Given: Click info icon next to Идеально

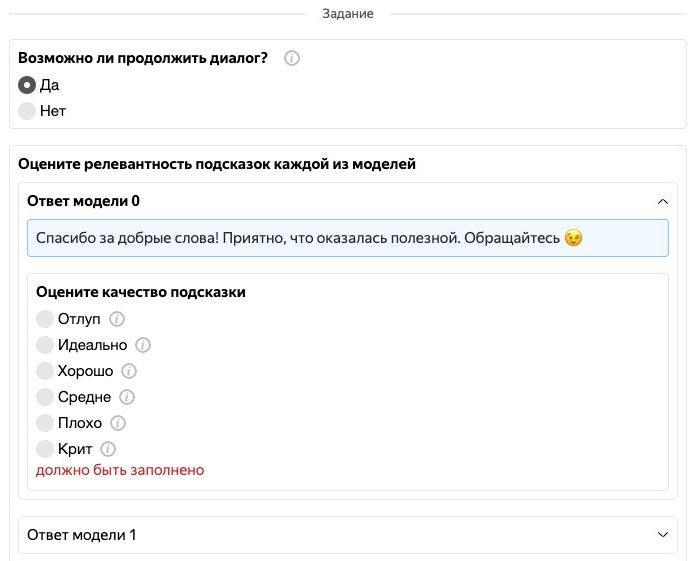Looking at the screenshot, I should [143, 345].
